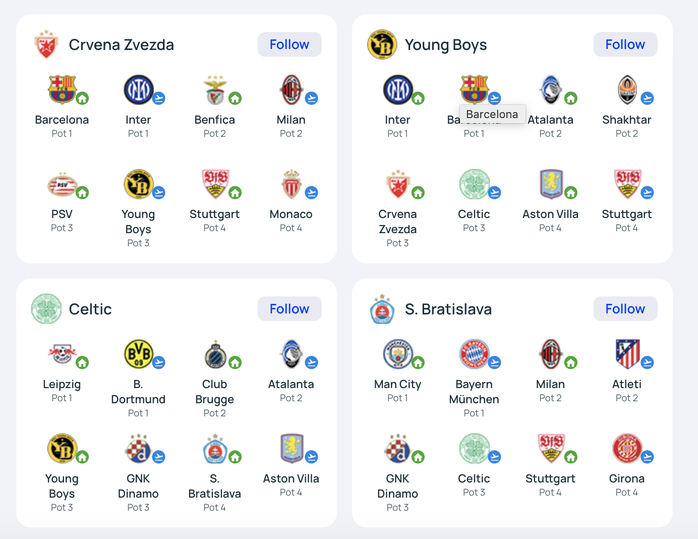Screen dimensions: 698x539
Task: Select PSV logo in Crvena Zvezda fixtures
Action: (62, 184)
